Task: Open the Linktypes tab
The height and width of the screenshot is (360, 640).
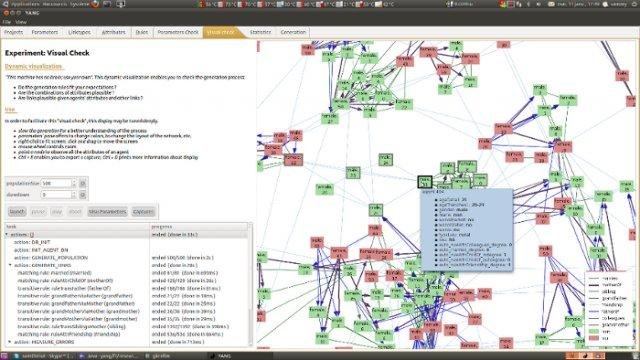Action: click(79, 32)
